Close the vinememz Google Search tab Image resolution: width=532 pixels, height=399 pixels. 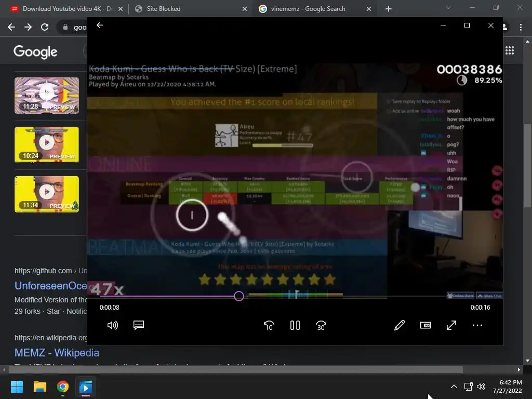(x=369, y=9)
